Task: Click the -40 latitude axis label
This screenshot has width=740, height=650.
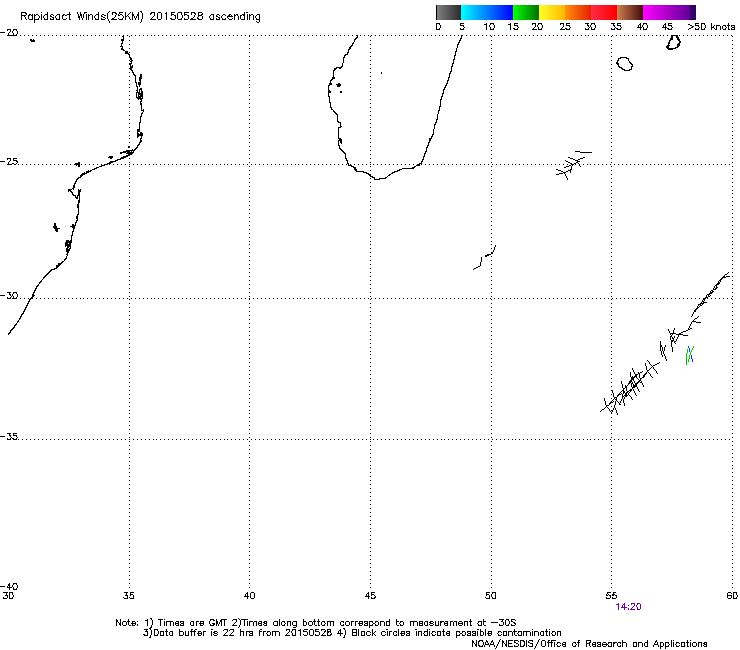Action: [9, 586]
